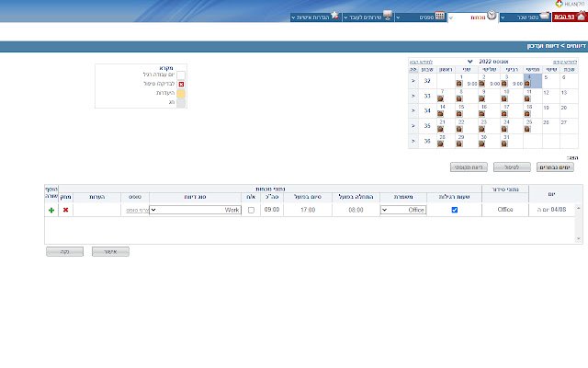Click the briefcase icon on August 31

tap(504, 144)
